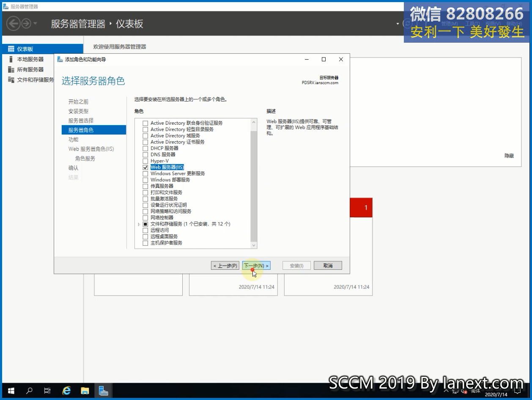Image resolution: width=532 pixels, height=400 pixels.
Task: Tick the Hyper-V role checkbox
Action: click(145, 161)
